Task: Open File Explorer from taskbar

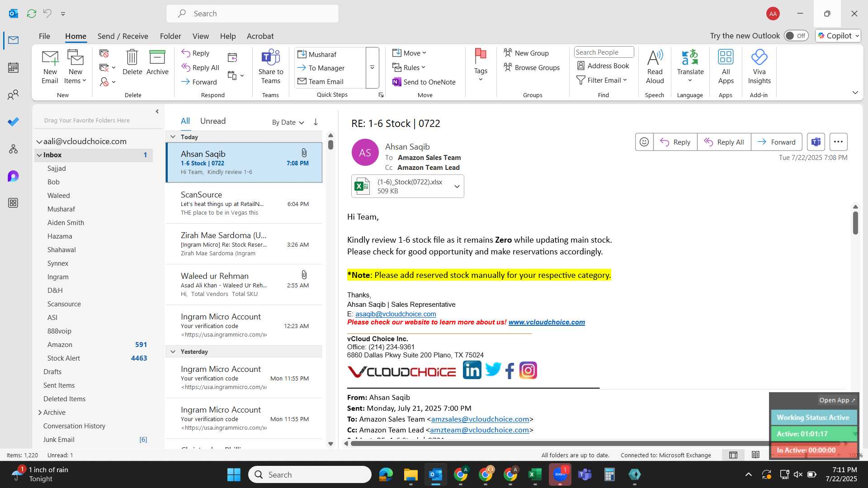Action: click(x=410, y=474)
